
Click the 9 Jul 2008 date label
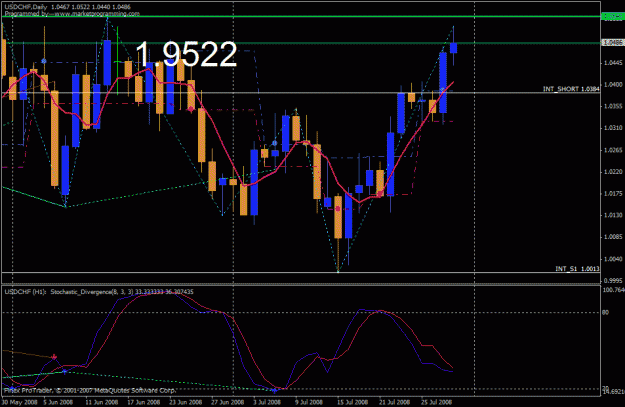coord(309,402)
